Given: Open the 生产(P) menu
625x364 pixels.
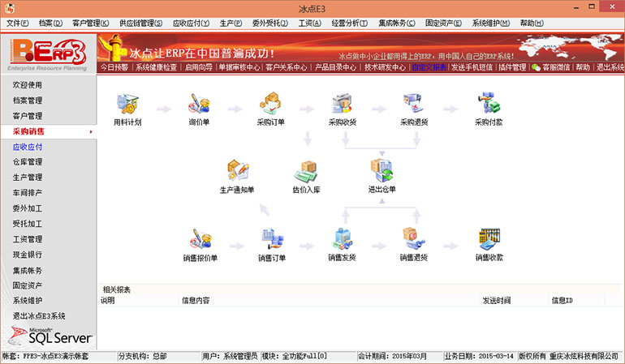Looking at the screenshot, I should click(x=231, y=23).
